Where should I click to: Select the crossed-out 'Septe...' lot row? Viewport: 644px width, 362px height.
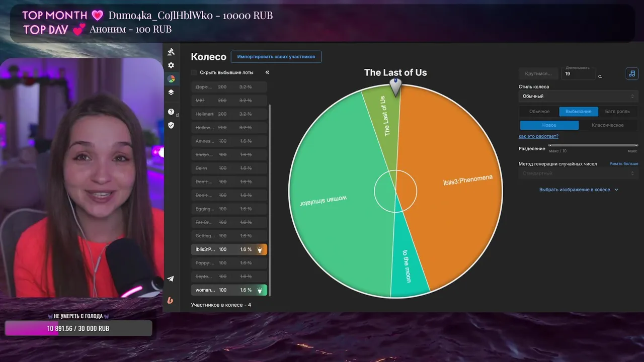pyautogui.click(x=229, y=277)
